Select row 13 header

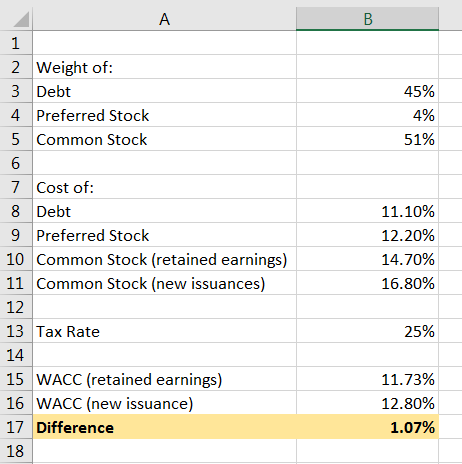coord(16,331)
